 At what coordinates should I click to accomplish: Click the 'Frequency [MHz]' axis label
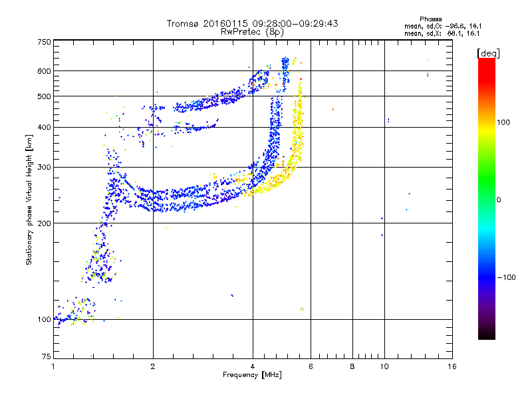coord(253,375)
